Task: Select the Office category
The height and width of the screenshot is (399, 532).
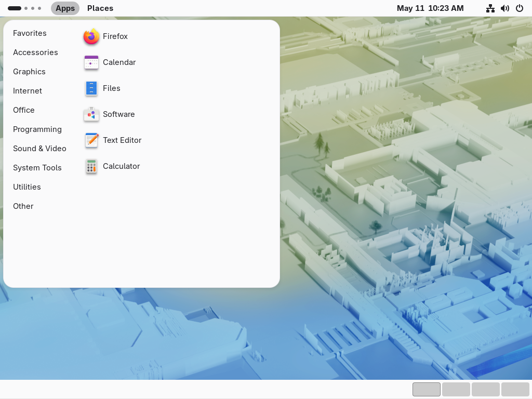Action: coord(24,110)
